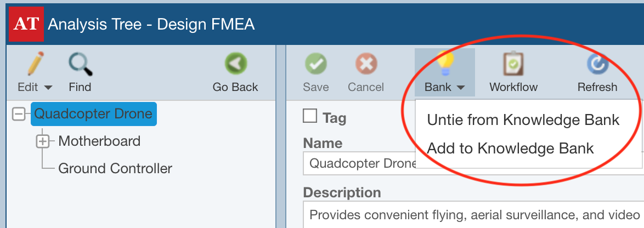The image size is (644, 228).
Task: Click into the Description text area
Action: [473, 214]
